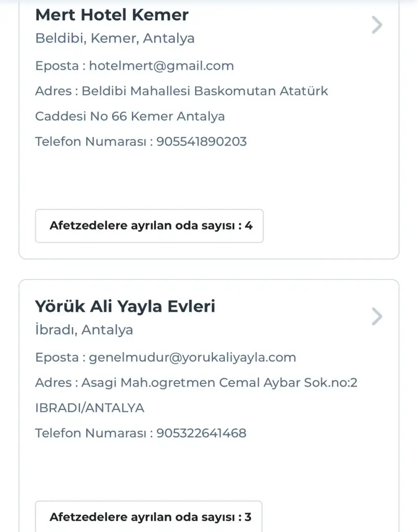Click the İbradı, Antalya location subtitle

coord(84,330)
